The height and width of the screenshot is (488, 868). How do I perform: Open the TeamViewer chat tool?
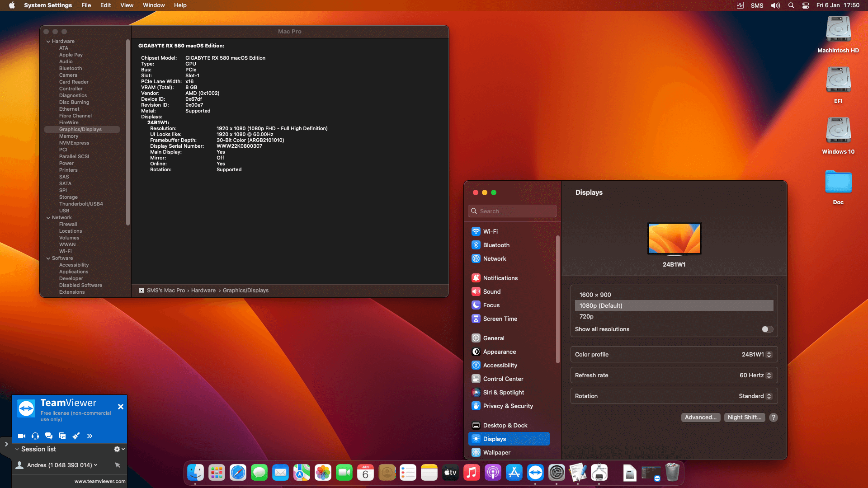[49, 436]
